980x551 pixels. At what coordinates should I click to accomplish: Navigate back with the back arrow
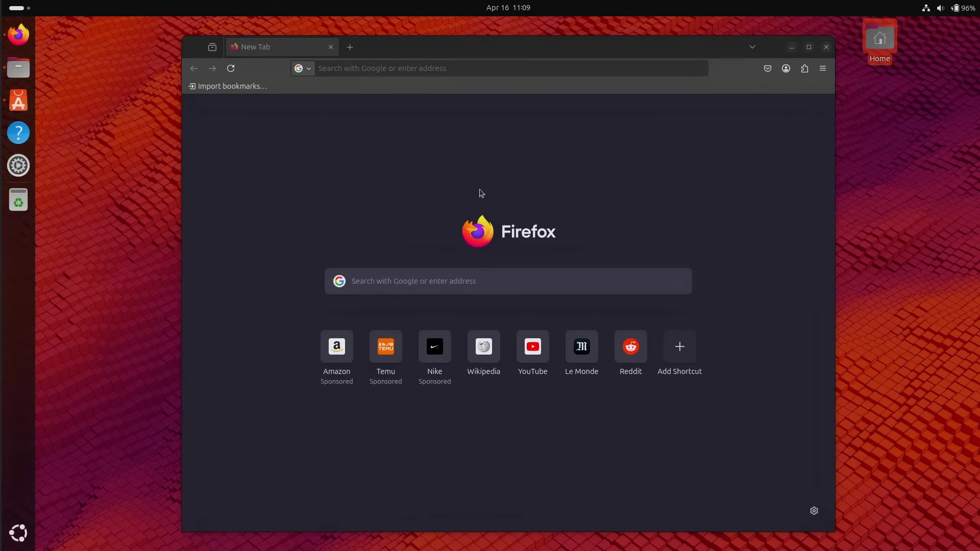pos(194,68)
